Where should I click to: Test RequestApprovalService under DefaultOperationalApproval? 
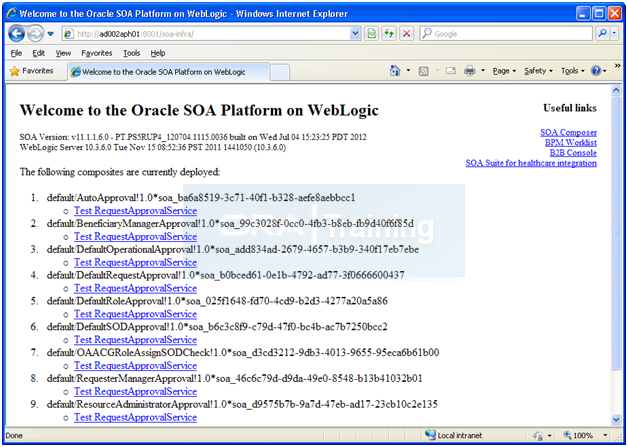click(x=135, y=262)
